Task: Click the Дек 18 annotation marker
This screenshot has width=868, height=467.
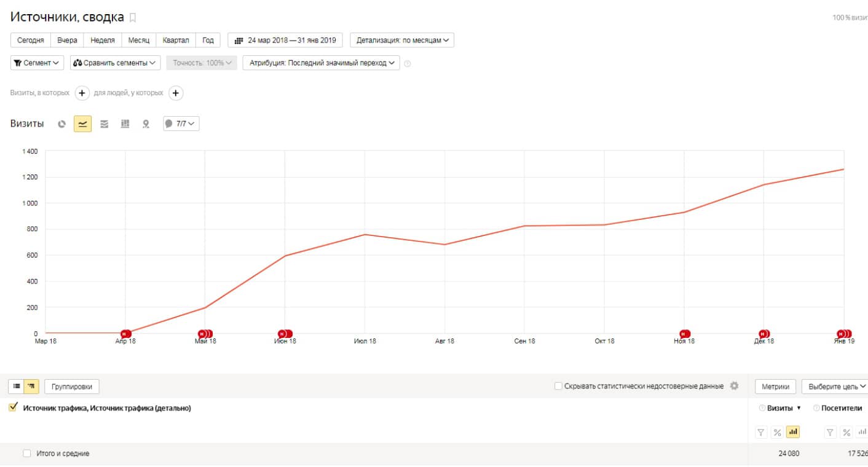Action: 764,334
